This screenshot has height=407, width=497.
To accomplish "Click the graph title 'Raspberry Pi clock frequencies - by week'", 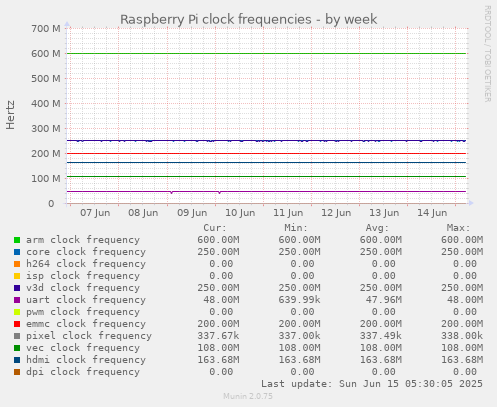I will pyautogui.click(x=249, y=20).
